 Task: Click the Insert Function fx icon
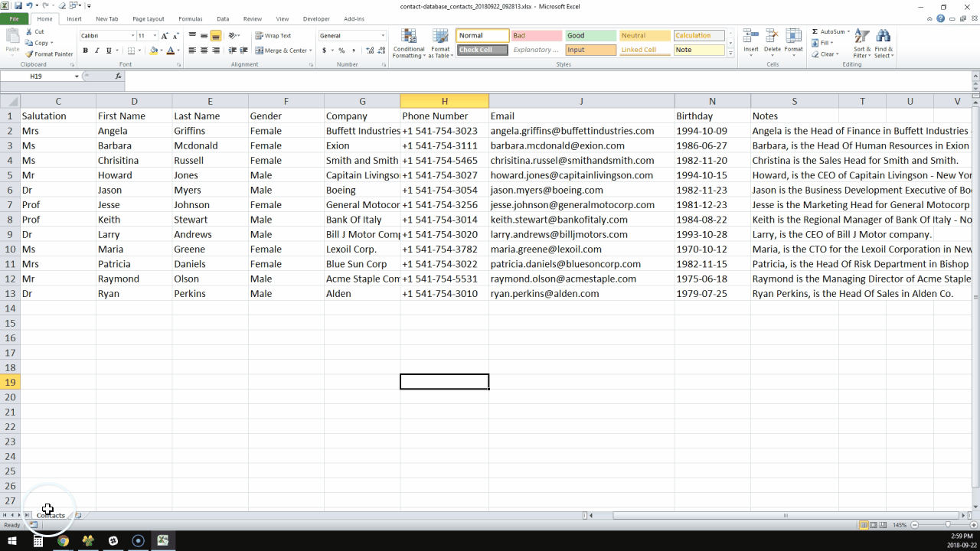[x=118, y=77]
